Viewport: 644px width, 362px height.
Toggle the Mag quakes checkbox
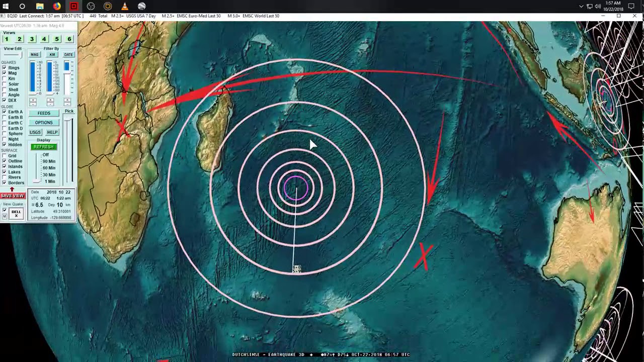(5, 73)
